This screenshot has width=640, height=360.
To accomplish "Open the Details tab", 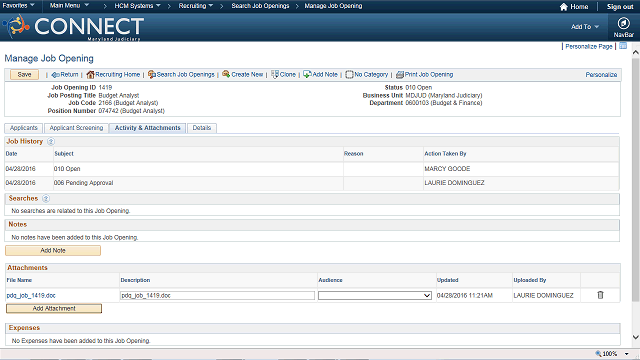I will point(202,128).
